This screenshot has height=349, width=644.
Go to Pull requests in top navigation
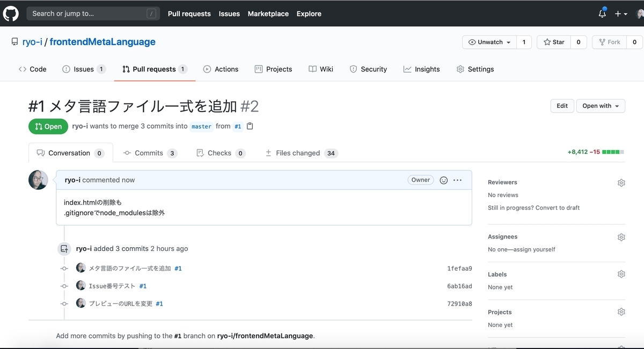(x=189, y=14)
